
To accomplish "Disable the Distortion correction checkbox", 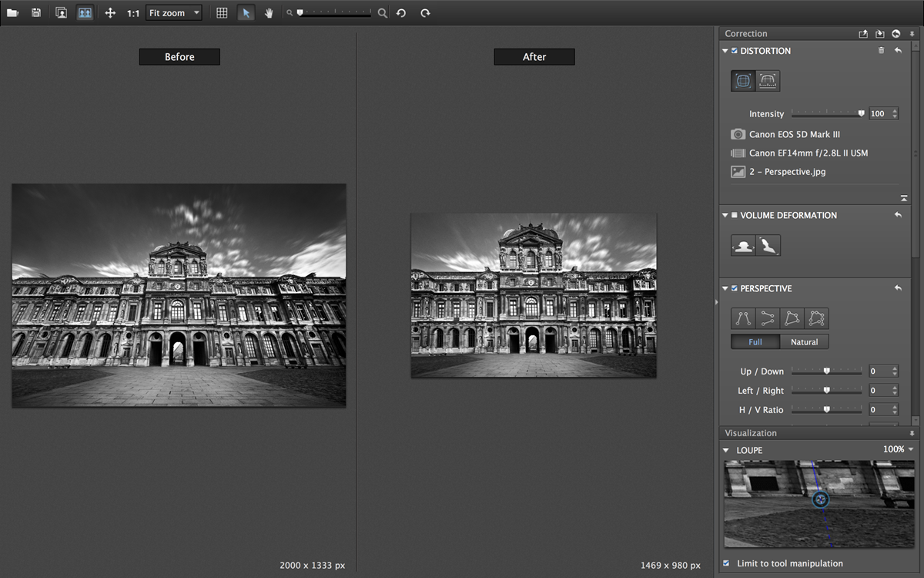I will tap(735, 51).
